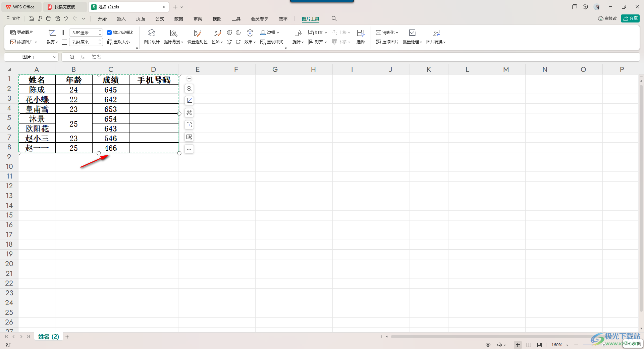Screen dimensions: 644x349
Task: Click Set Transparent Color (设置透明色) icon
Action: 197,33
